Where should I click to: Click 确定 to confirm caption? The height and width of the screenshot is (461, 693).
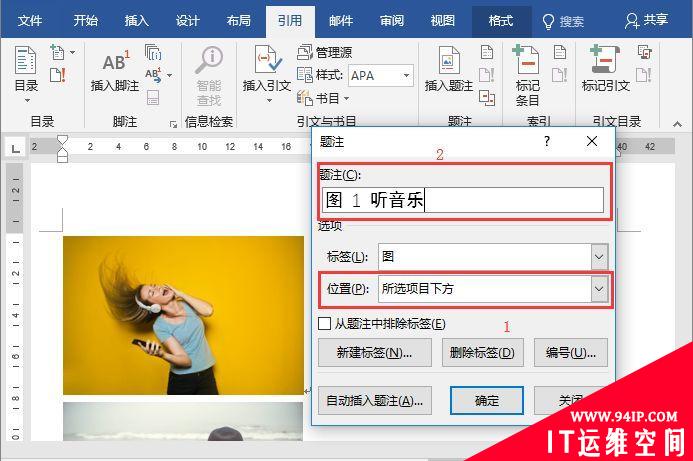pyautogui.click(x=487, y=400)
